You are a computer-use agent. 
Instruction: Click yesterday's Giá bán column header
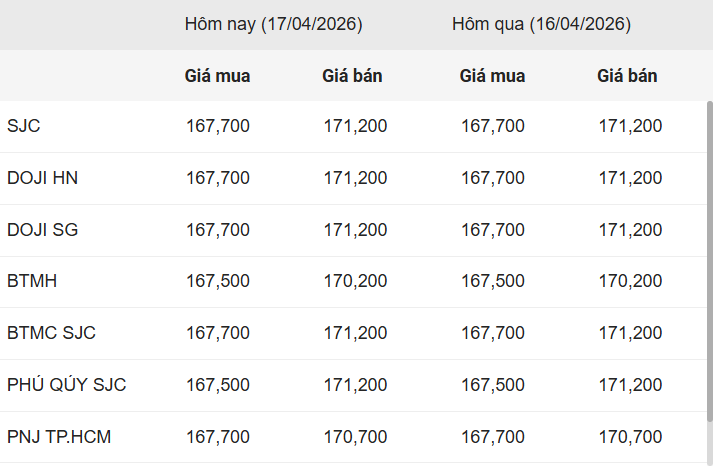point(627,76)
